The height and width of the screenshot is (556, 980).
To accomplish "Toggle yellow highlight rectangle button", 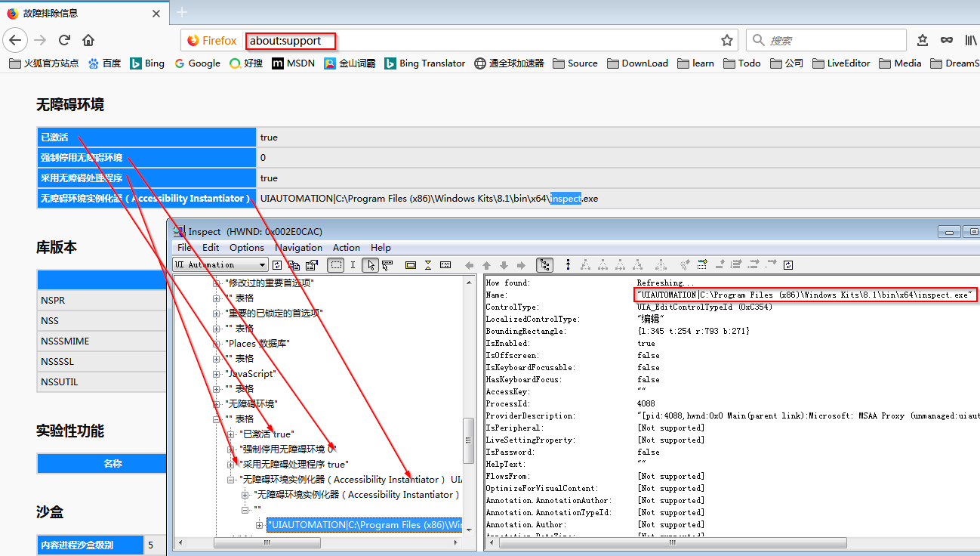I will tap(411, 265).
